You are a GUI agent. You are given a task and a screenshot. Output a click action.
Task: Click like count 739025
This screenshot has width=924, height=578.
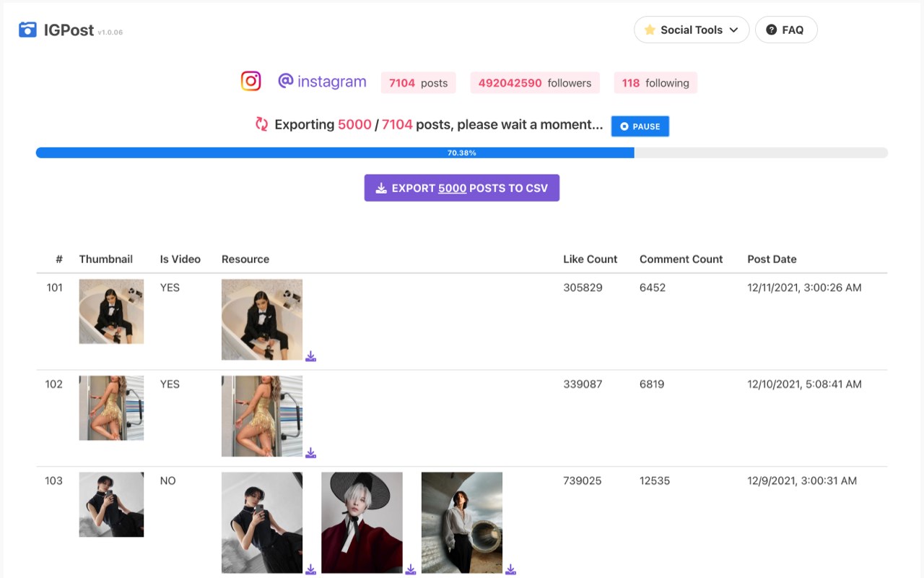(583, 480)
